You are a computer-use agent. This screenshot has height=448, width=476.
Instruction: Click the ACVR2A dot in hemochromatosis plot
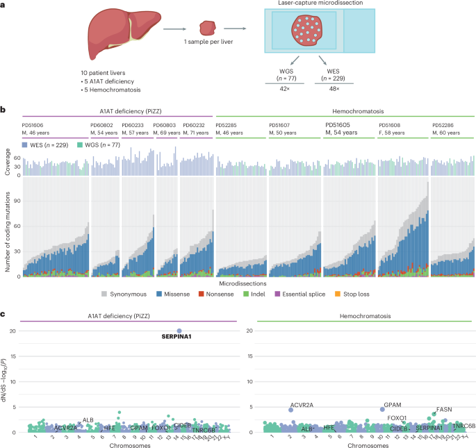(x=290, y=410)
